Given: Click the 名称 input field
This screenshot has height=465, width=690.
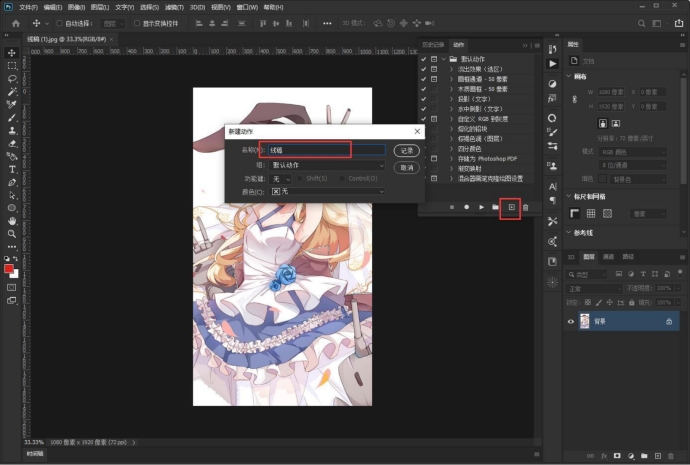Looking at the screenshot, I should point(327,150).
